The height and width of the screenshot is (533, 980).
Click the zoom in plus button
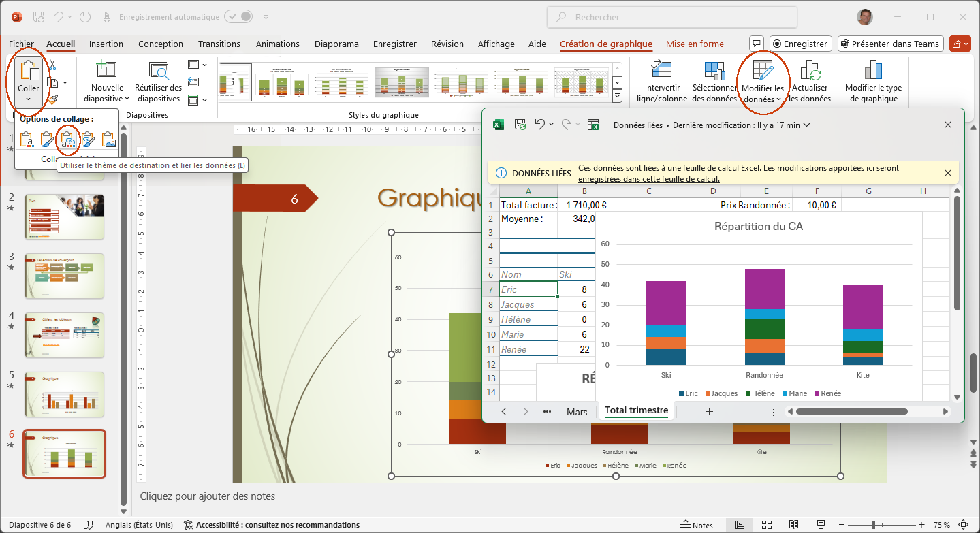coord(922,525)
